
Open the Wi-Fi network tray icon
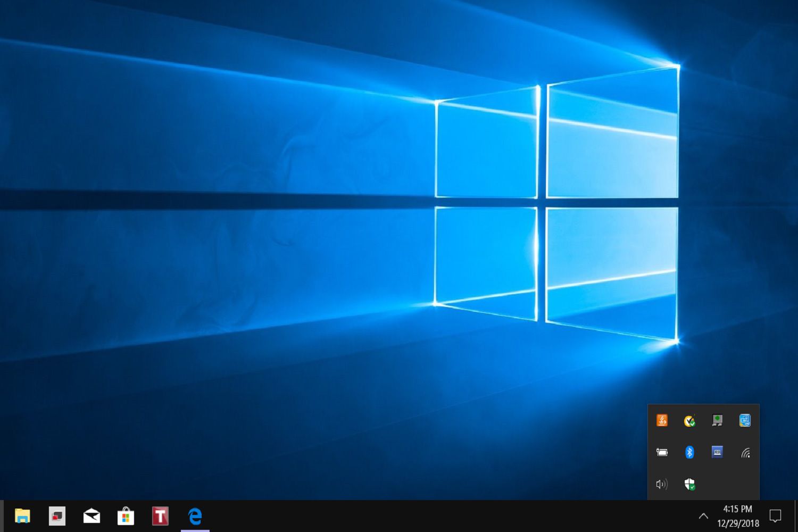[x=745, y=453]
